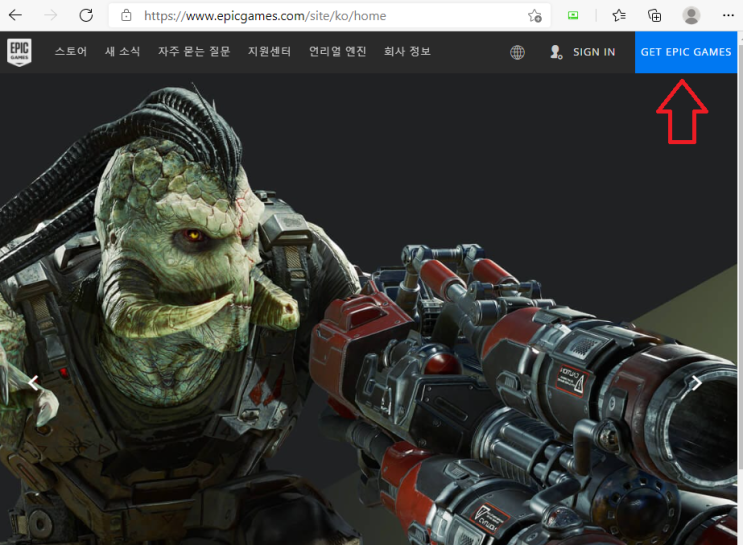Click the epicgames.com address bar
Screen dimensions: 743x545
click(x=329, y=16)
